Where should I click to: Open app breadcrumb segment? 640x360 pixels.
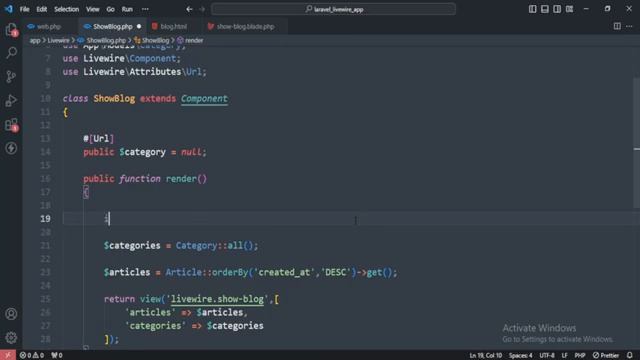(35, 40)
